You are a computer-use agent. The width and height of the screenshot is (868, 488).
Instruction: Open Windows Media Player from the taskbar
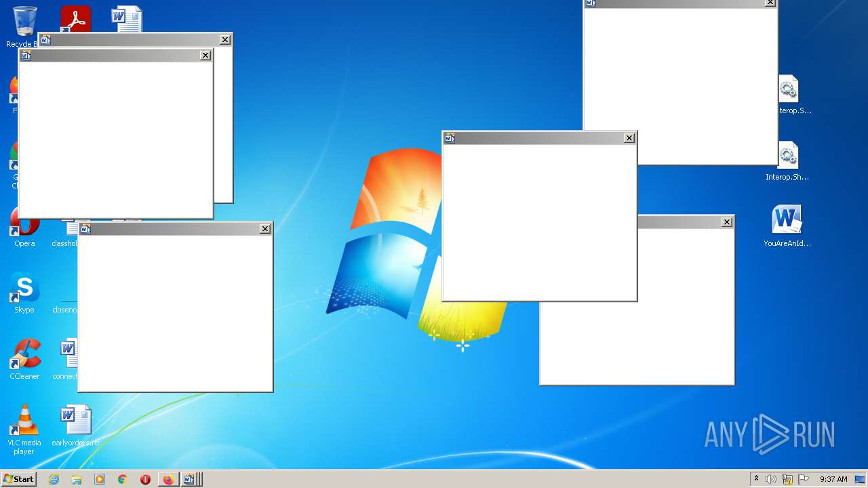coord(100,479)
